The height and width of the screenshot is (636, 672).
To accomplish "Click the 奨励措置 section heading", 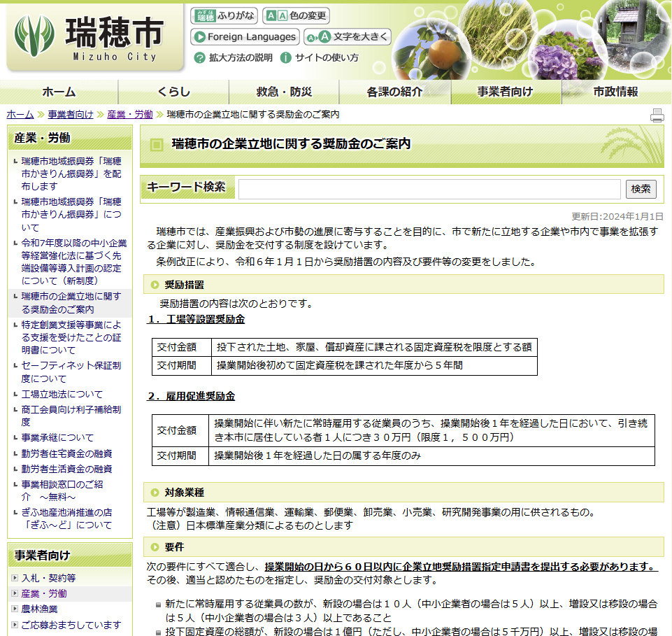I will pos(185,285).
